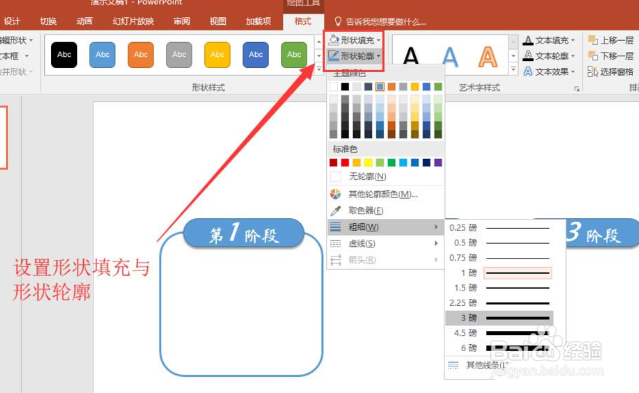This screenshot has width=639, height=393.
Task: Click the 上移一层 bring forward icon
Action: click(593, 40)
